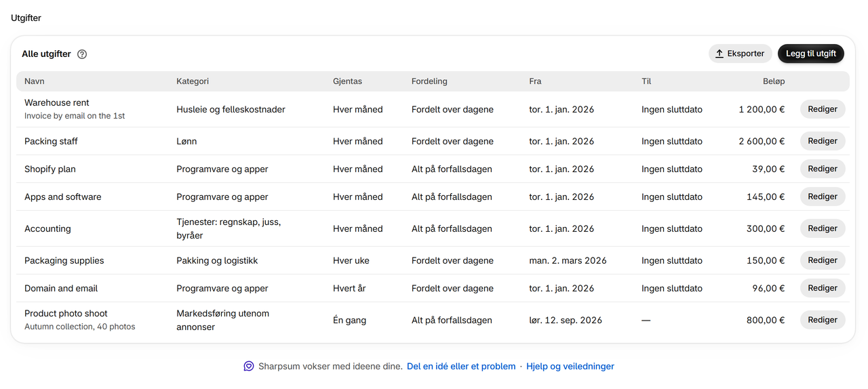Click Tjenester: regnskap, juss, byråer category
The height and width of the screenshot is (389, 868).
[229, 228]
